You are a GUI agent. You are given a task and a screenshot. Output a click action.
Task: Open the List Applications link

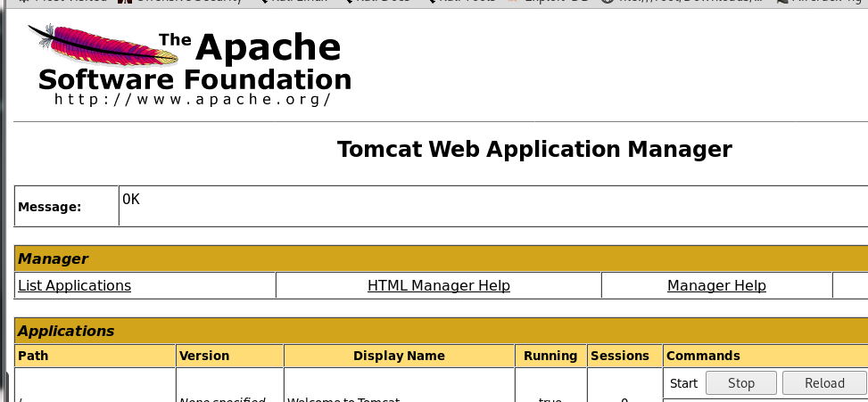point(75,285)
